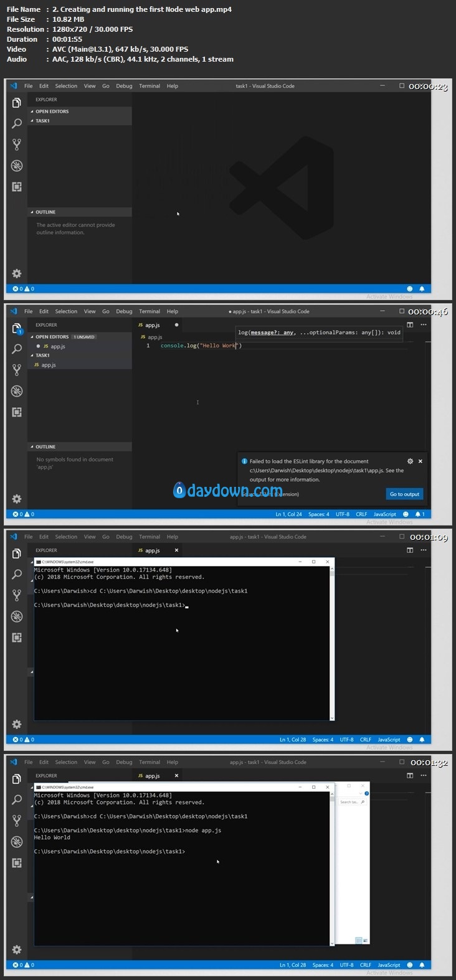The image size is (456, 980).
Task: Click 'Spaces: 4' in the 00:00:46 frame status bar
Action: (319, 514)
